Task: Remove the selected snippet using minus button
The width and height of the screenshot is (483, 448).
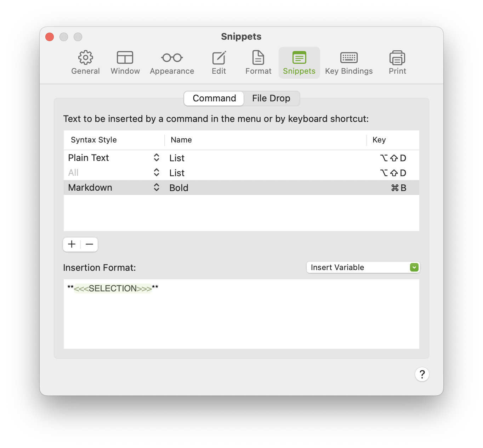Action: 89,244
